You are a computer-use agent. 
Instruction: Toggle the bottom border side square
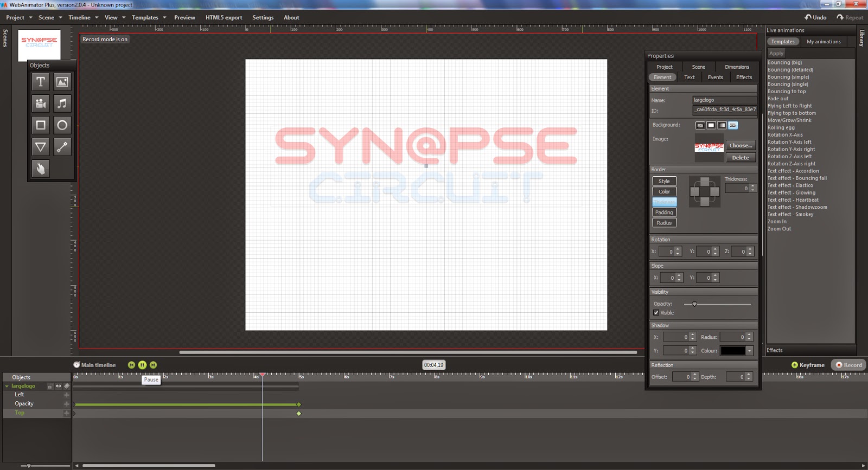pyautogui.click(x=705, y=202)
